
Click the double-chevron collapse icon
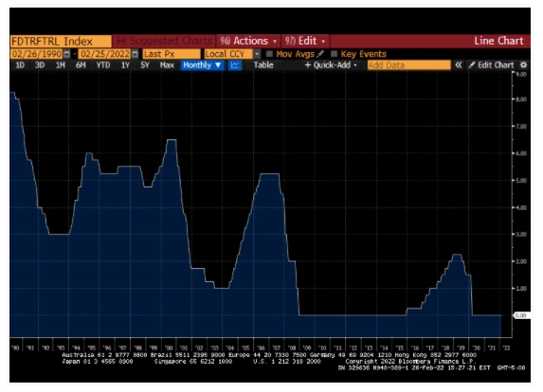pos(458,65)
